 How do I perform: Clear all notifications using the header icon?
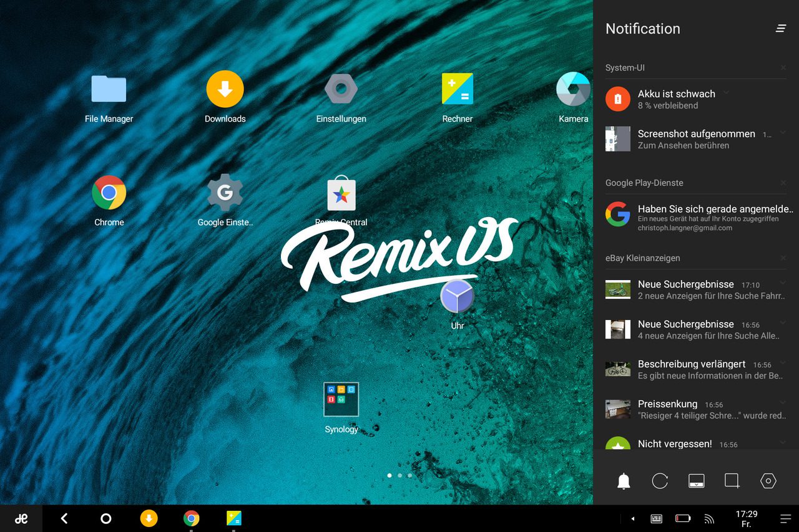point(781,29)
